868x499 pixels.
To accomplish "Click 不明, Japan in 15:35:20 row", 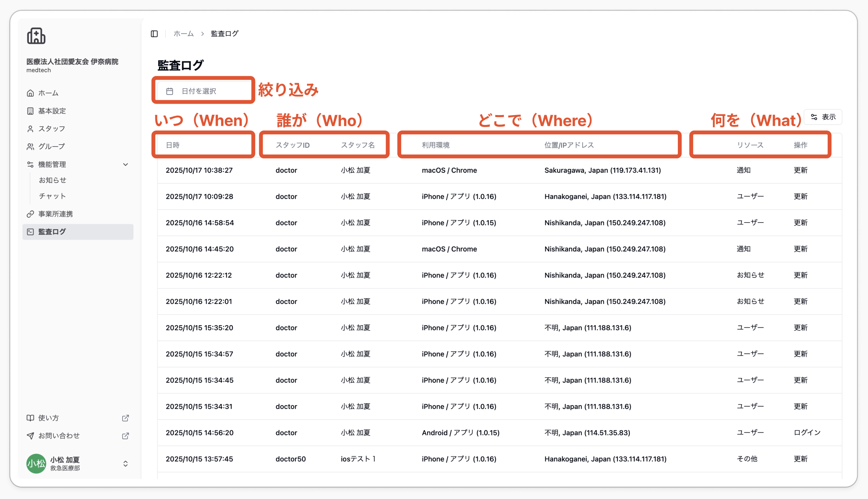I will point(588,328).
